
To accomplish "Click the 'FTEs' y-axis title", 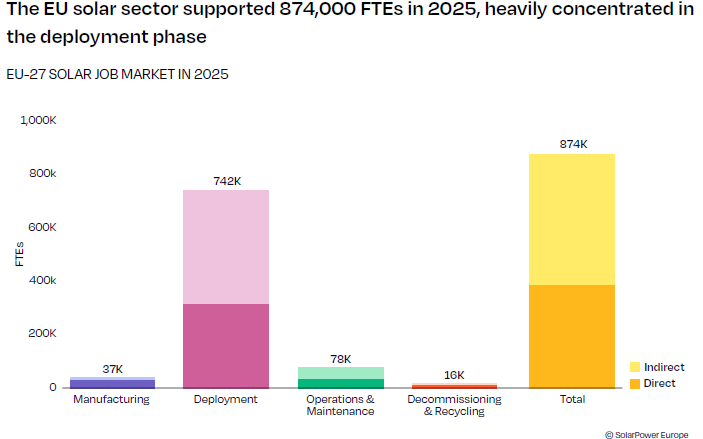I will pos(19,254).
